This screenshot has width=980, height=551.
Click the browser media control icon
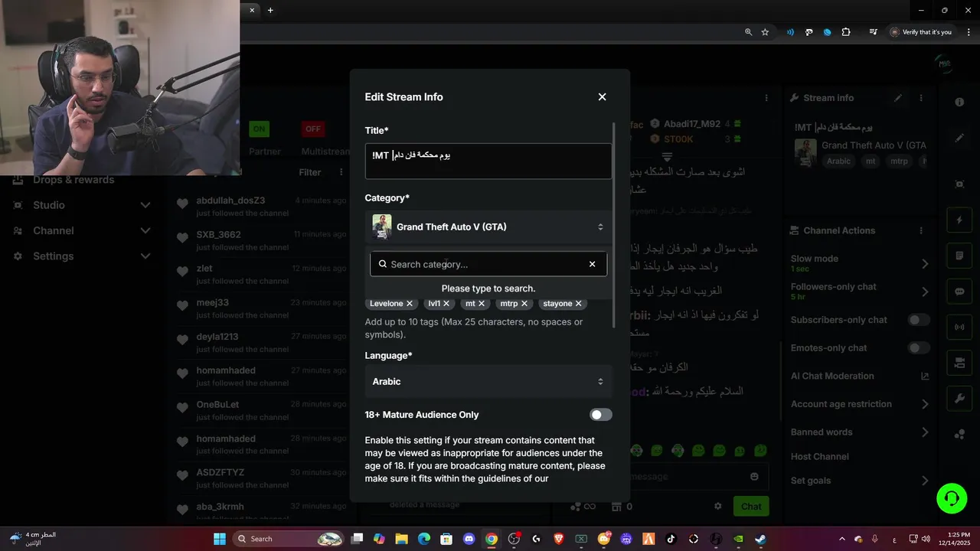coord(873,32)
